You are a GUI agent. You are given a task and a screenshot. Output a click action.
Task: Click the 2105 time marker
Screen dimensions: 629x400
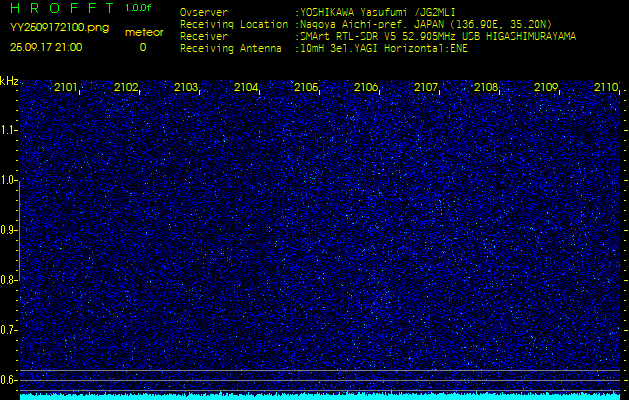point(306,88)
